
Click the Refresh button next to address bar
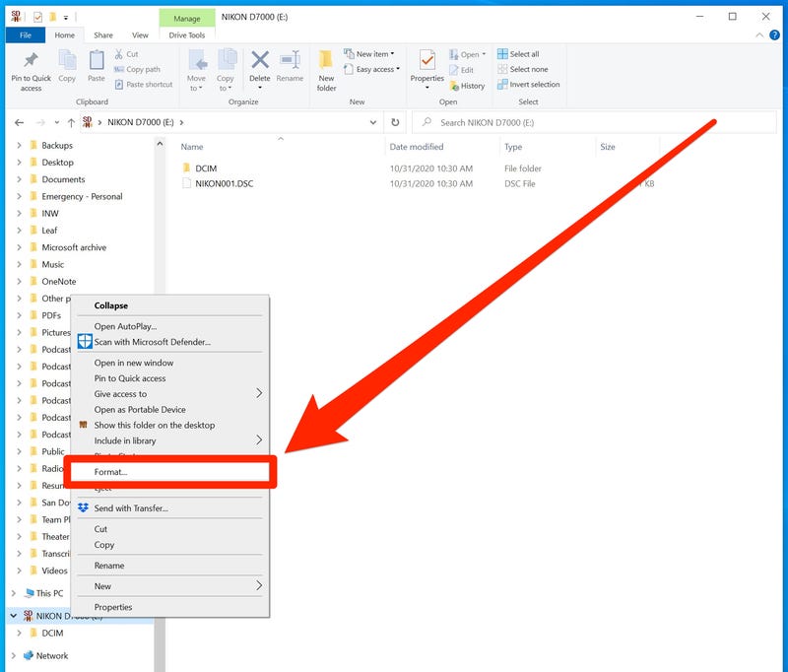[395, 122]
